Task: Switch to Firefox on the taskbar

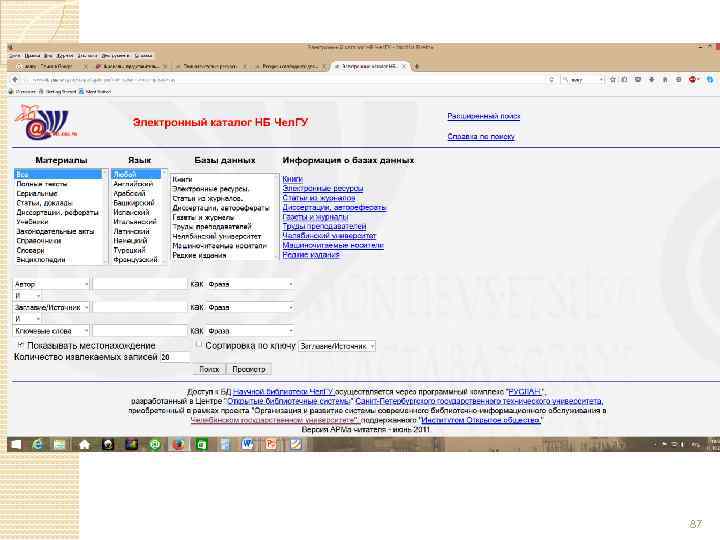Action: tap(179, 444)
